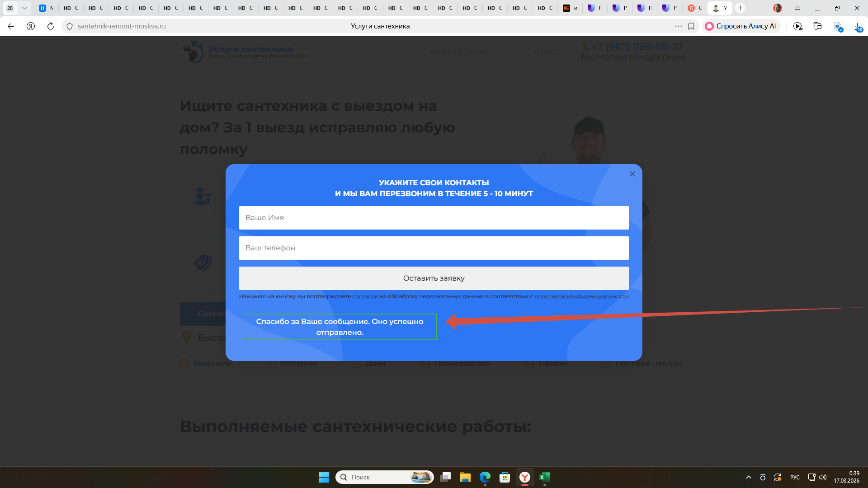Viewport: 868px width, 488px height.
Task: Click the browser back arrow
Action: 11,26
